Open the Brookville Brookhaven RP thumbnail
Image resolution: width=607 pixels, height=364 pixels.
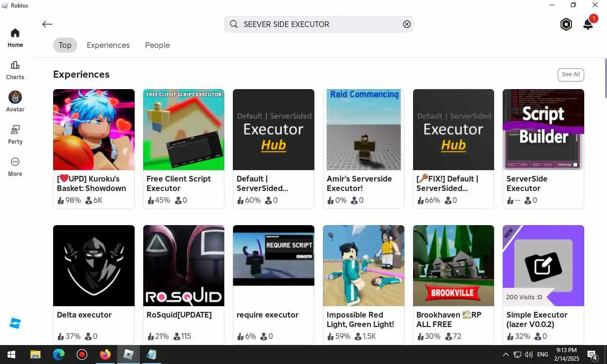(453, 265)
